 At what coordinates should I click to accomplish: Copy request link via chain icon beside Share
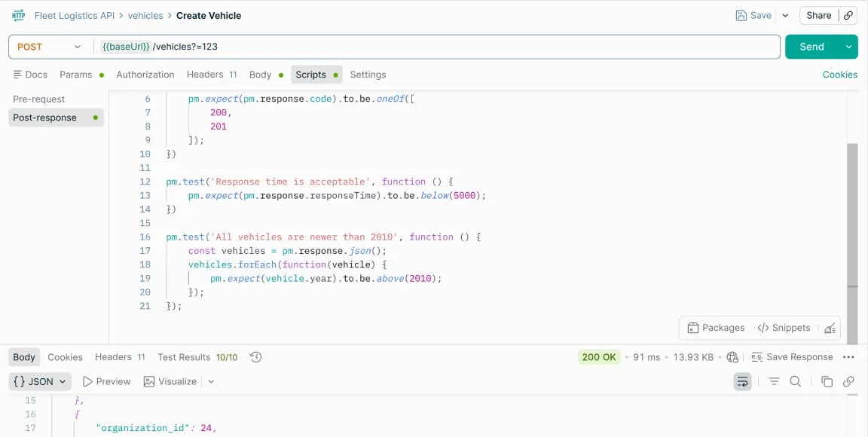click(848, 16)
